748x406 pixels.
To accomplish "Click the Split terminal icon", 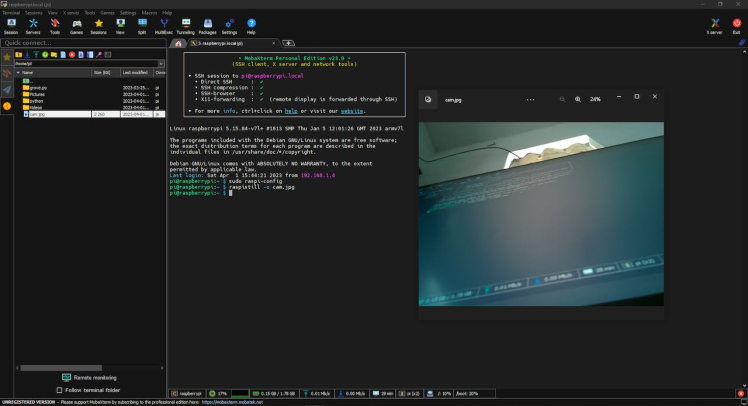I will coord(142,25).
